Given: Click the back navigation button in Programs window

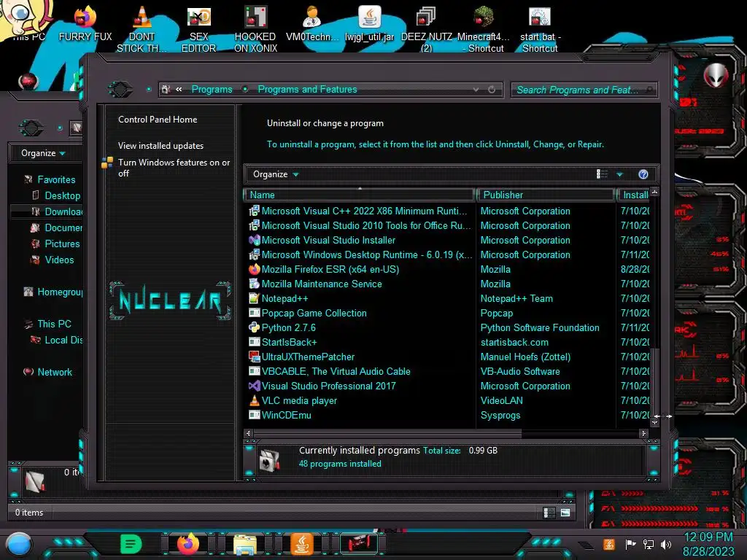Looking at the screenshot, I should [x=120, y=89].
